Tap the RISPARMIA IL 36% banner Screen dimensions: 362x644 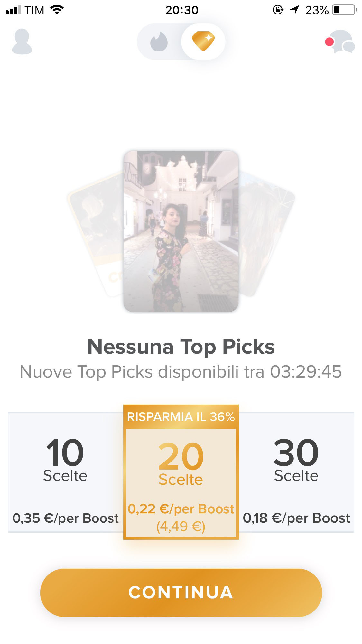coord(181,417)
